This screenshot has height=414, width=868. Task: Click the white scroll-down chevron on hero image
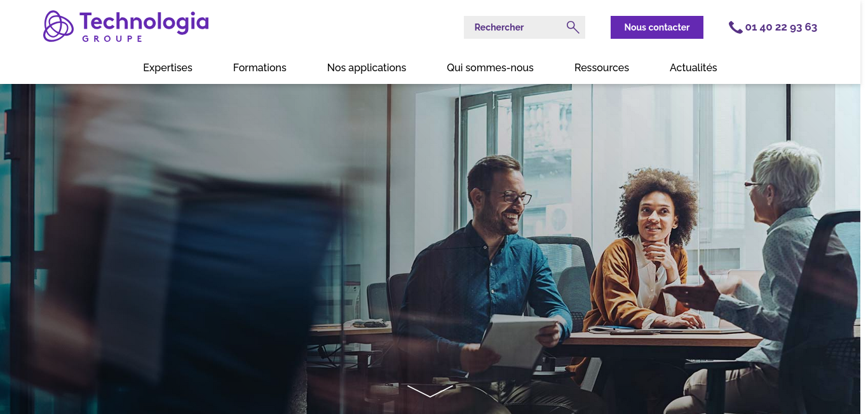coord(430,390)
